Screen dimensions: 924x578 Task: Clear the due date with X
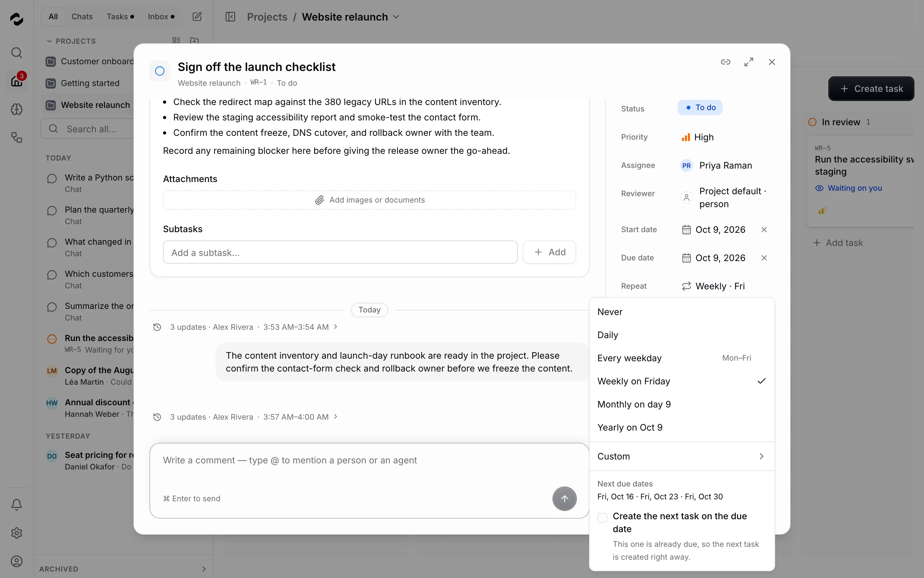(764, 258)
